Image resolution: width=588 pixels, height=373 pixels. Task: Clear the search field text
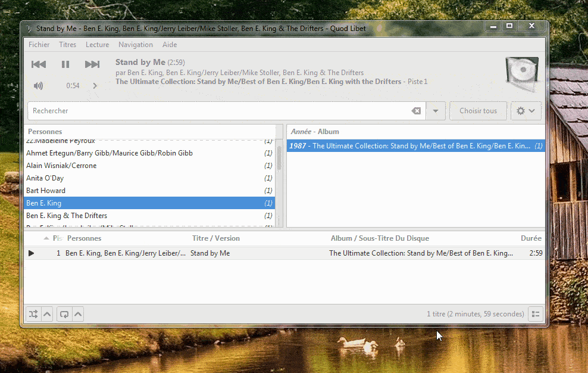click(416, 111)
